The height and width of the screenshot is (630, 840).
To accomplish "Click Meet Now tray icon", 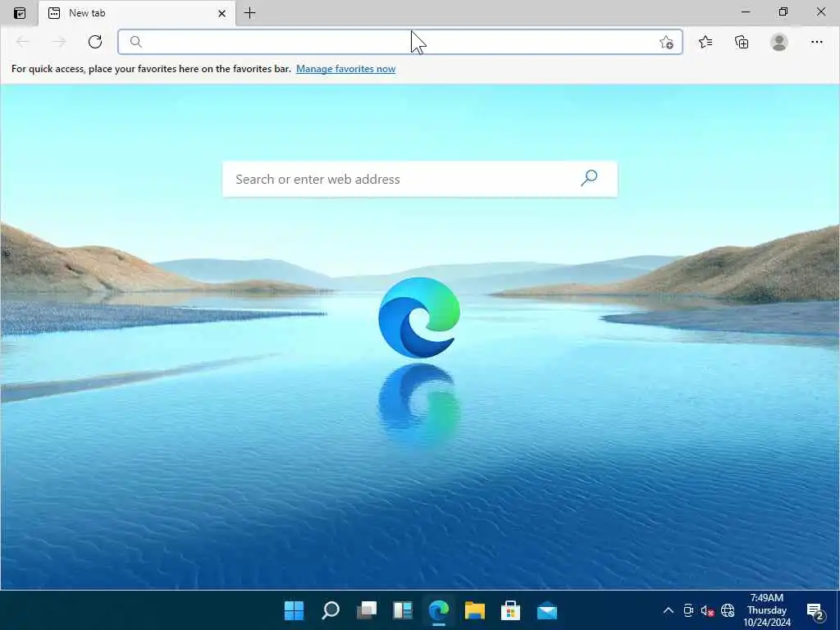I will pyautogui.click(x=688, y=610).
